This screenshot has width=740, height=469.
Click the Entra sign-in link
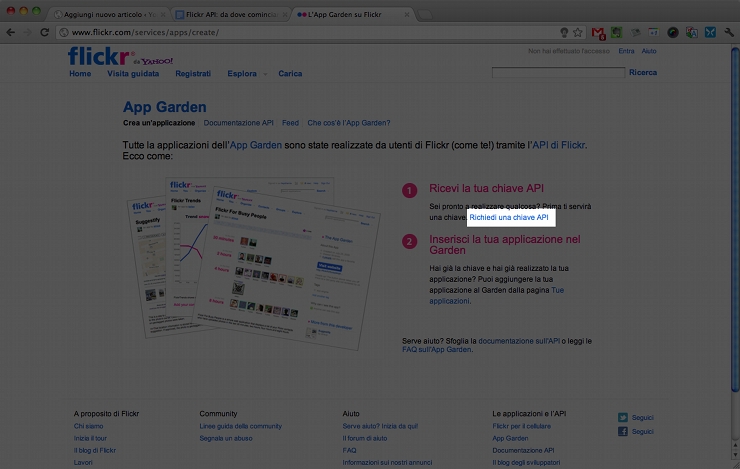pyautogui.click(x=626, y=51)
